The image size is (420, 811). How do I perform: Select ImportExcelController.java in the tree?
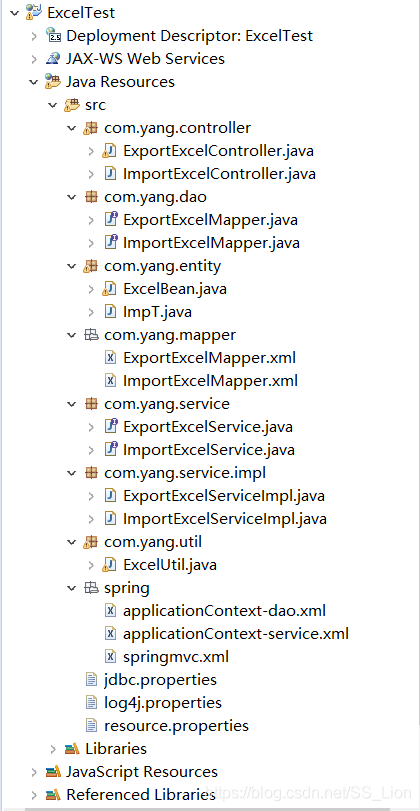tap(219, 174)
